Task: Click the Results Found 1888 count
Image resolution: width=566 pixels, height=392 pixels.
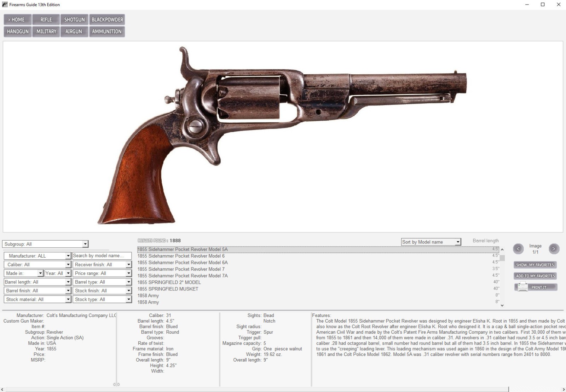Action: [x=159, y=241]
